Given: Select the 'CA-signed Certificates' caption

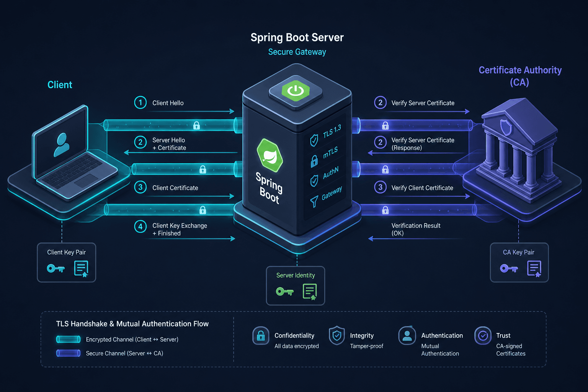Looking at the screenshot, I should (x=511, y=350).
